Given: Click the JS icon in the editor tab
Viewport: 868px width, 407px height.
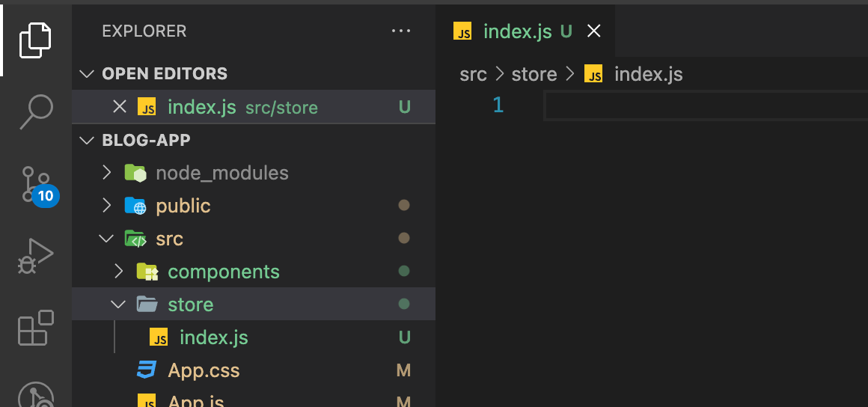Looking at the screenshot, I should click(462, 31).
